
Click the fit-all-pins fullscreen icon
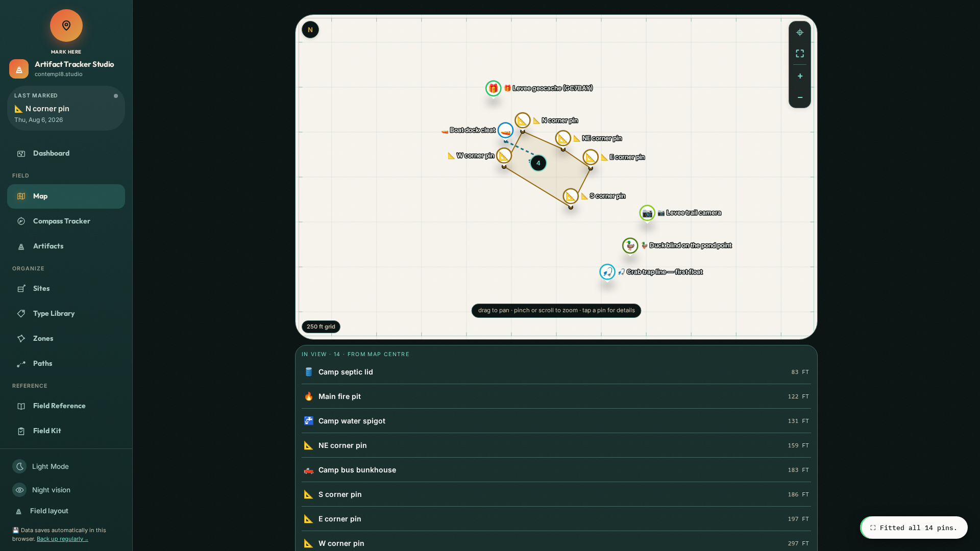point(800,54)
